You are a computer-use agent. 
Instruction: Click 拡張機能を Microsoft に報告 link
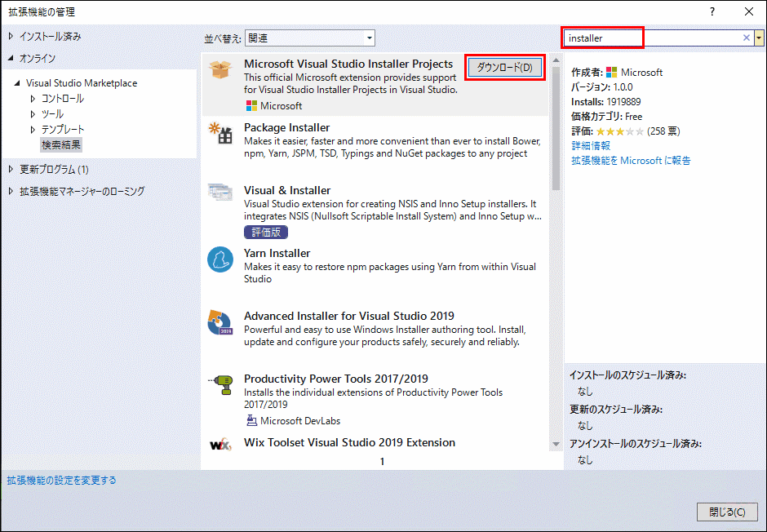coord(631,161)
